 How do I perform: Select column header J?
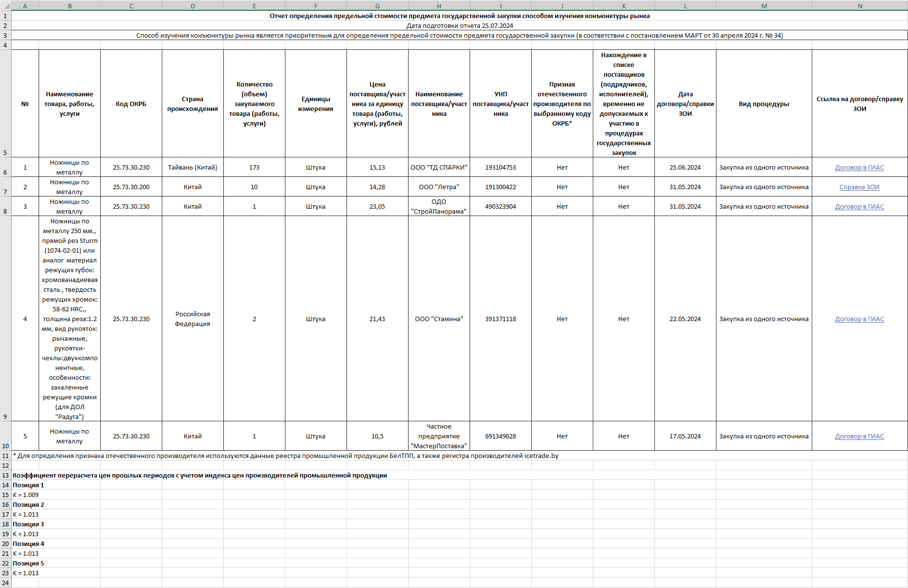tap(562, 6)
